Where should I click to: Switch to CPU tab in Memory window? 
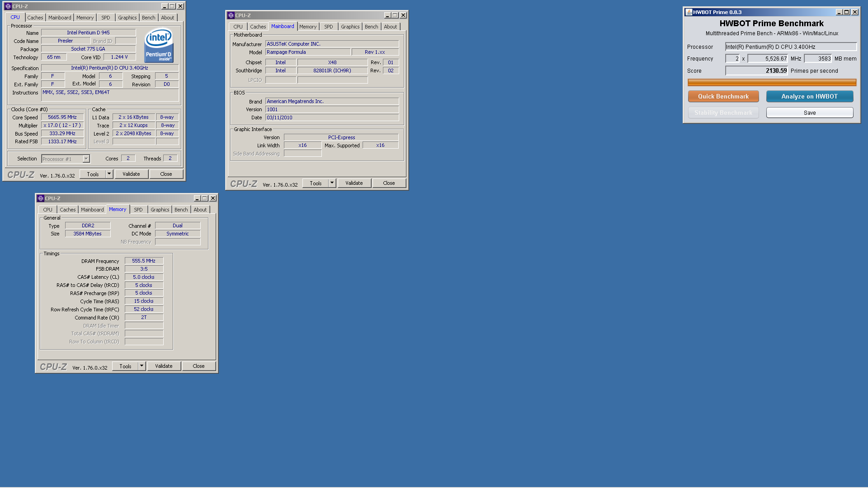click(48, 210)
